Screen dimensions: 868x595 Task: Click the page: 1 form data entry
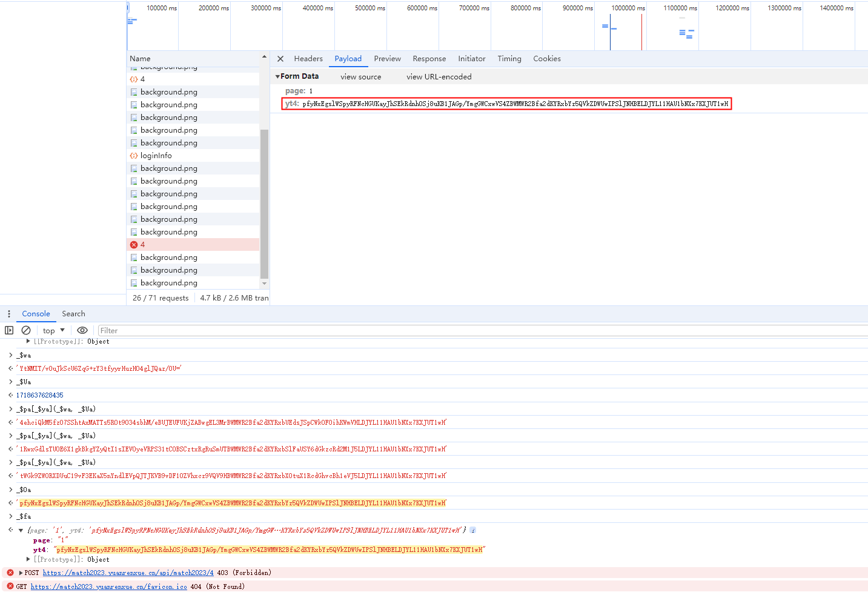click(x=299, y=91)
